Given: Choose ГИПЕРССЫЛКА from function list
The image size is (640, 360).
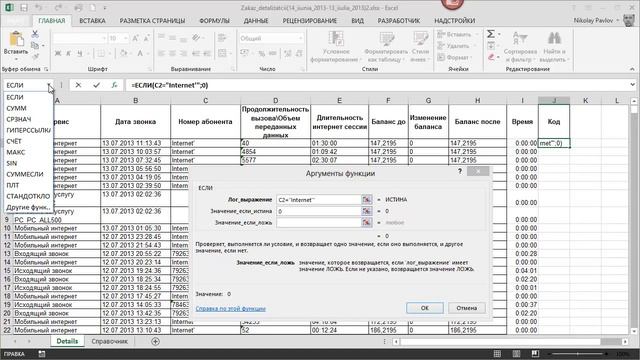Looking at the screenshot, I should [x=28, y=130].
